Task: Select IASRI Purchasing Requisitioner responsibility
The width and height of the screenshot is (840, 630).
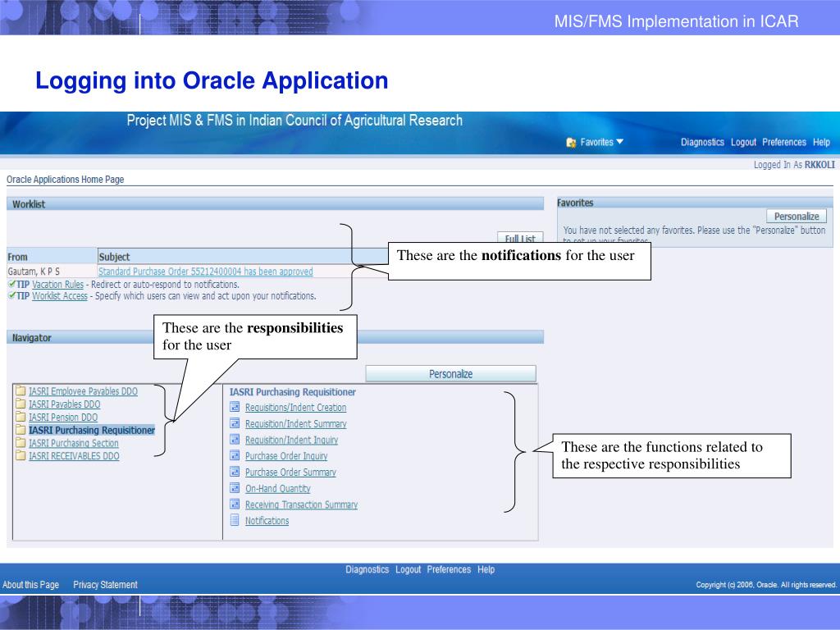Action: (x=91, y=430)
